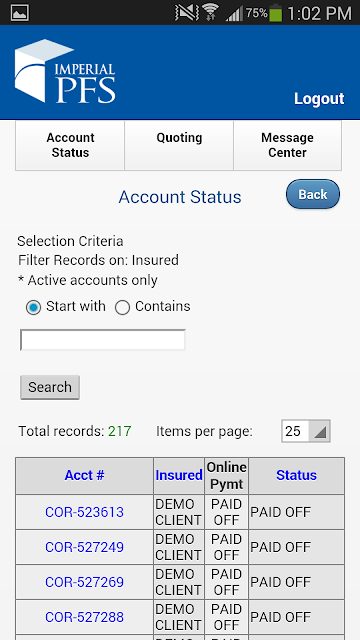The image size is (360, 640).
Task: Sort table by Status column header
Action: click(x=296, y=475)
